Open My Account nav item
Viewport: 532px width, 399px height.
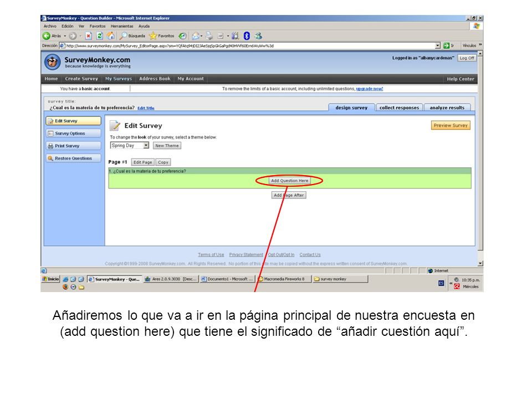pos(191,79)
